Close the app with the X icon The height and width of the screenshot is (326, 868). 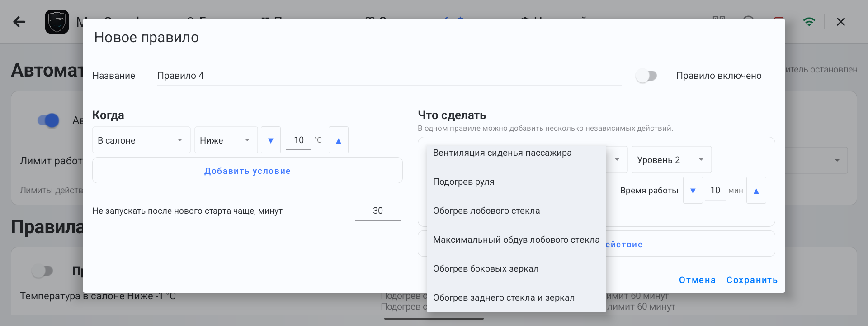coord(841,22)
